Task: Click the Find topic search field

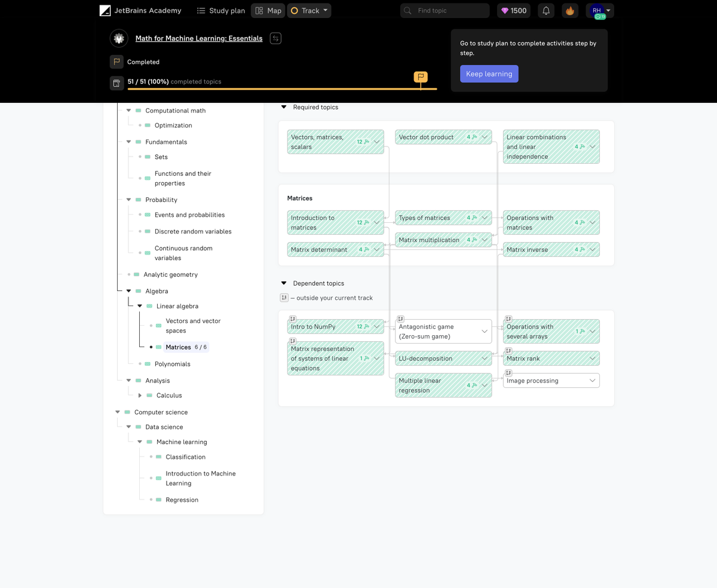Action: pyautogui.click(x=445, y=11)
